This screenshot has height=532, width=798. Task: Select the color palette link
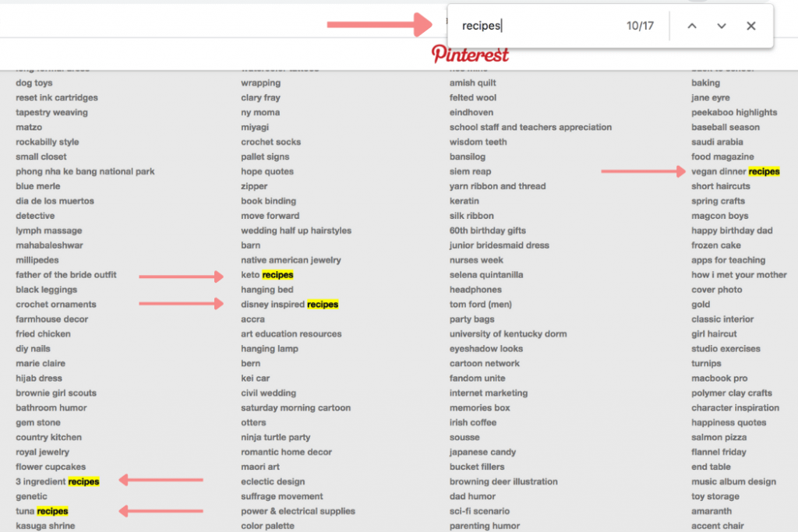[x=268, y=526]
